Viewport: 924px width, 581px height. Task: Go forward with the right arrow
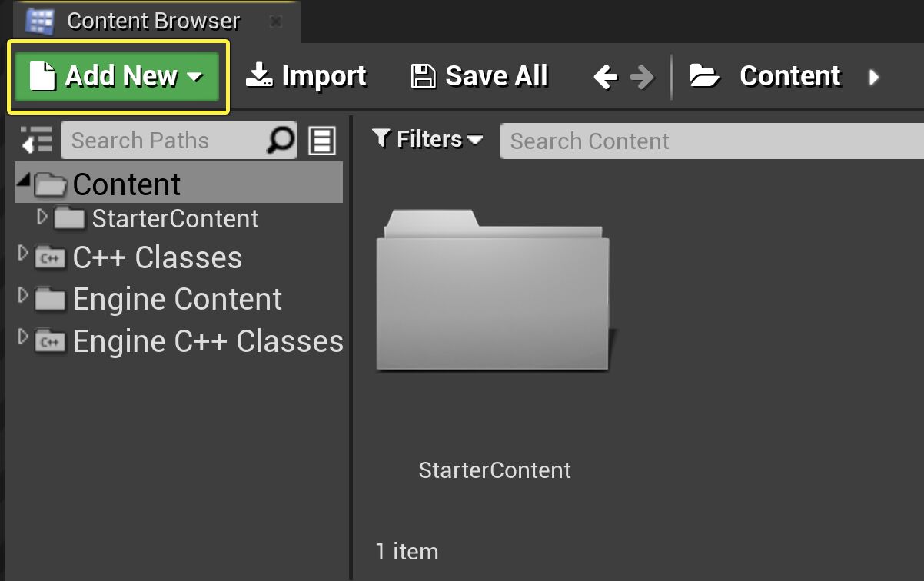coord(641,77)
